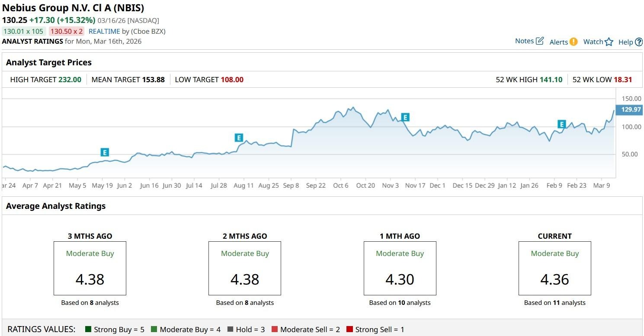Click the HIGH TARGET value 232.00

pyautogui.click(x=70, y=80)
